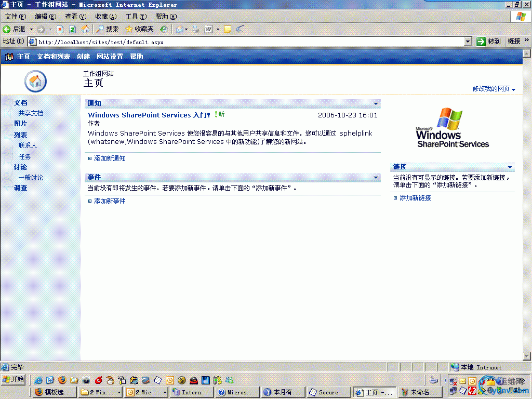Switch to the 本月有 taskbar window
This screenshot has height=399, width=532.
pyautogui.click(x=283, y=392)
